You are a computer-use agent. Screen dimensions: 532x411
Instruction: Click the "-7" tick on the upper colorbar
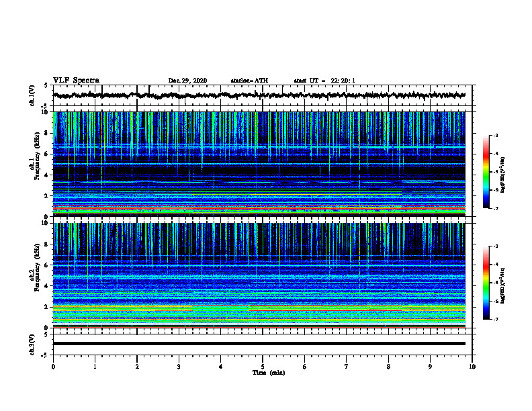pyautogui.click(x=496, y=208)
